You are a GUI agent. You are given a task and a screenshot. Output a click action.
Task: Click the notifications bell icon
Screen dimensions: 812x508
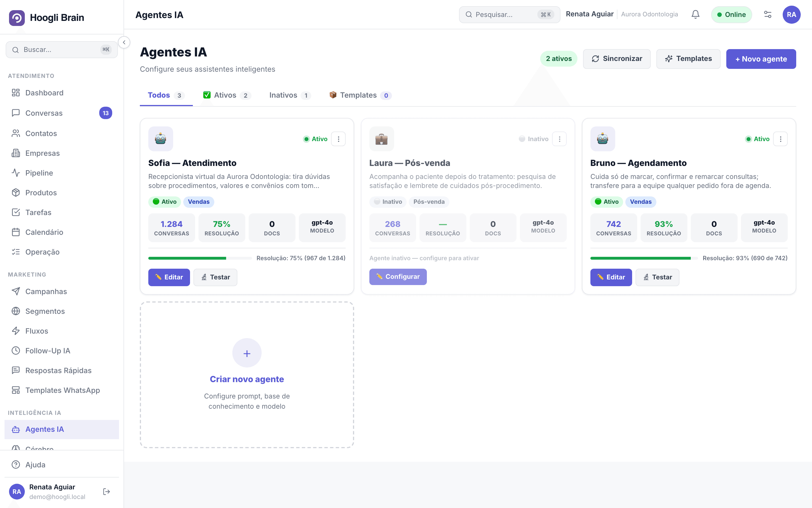[x=695, y=14]
